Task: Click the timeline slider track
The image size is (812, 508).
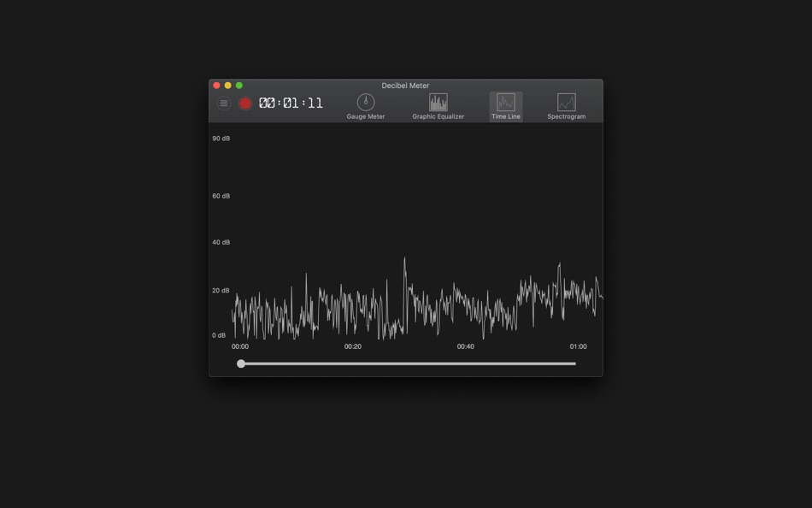Action: point(407,363)
